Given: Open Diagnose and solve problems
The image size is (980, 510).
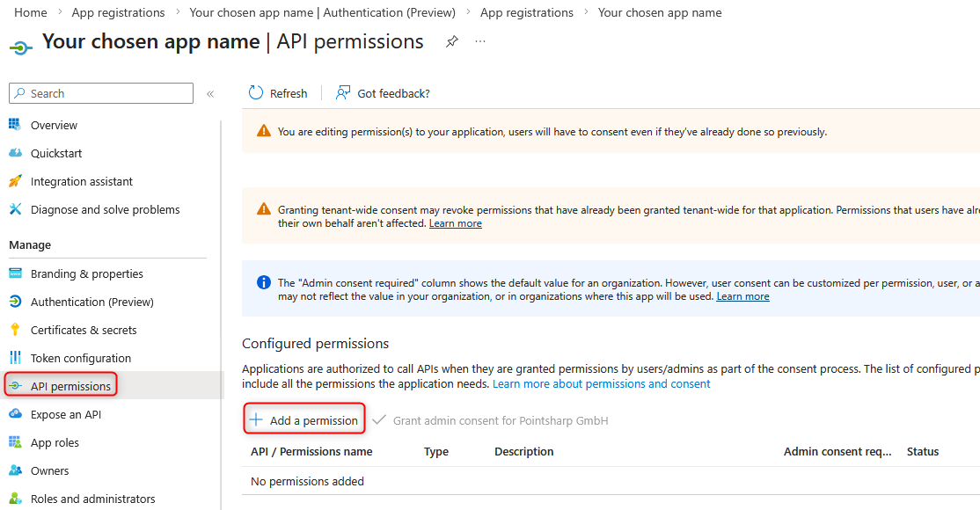Looking at the screenshot, I should pyautogui.click(x=105, y=209).
